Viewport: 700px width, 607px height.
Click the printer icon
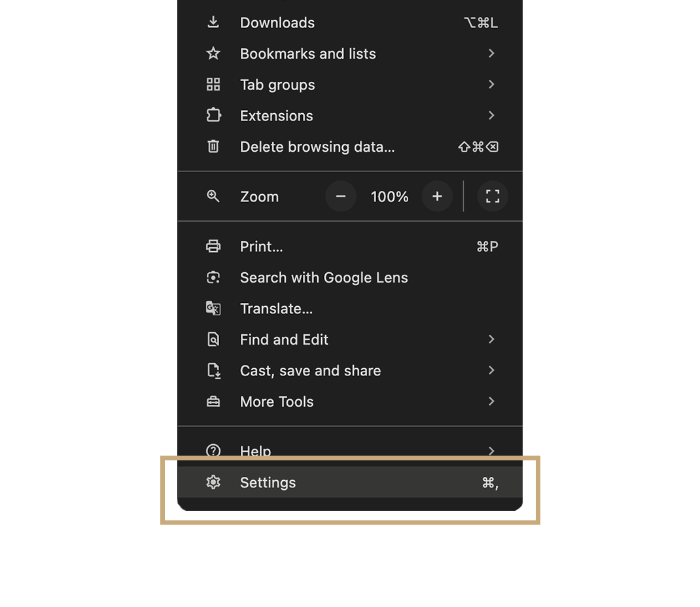tap(213, 247)
